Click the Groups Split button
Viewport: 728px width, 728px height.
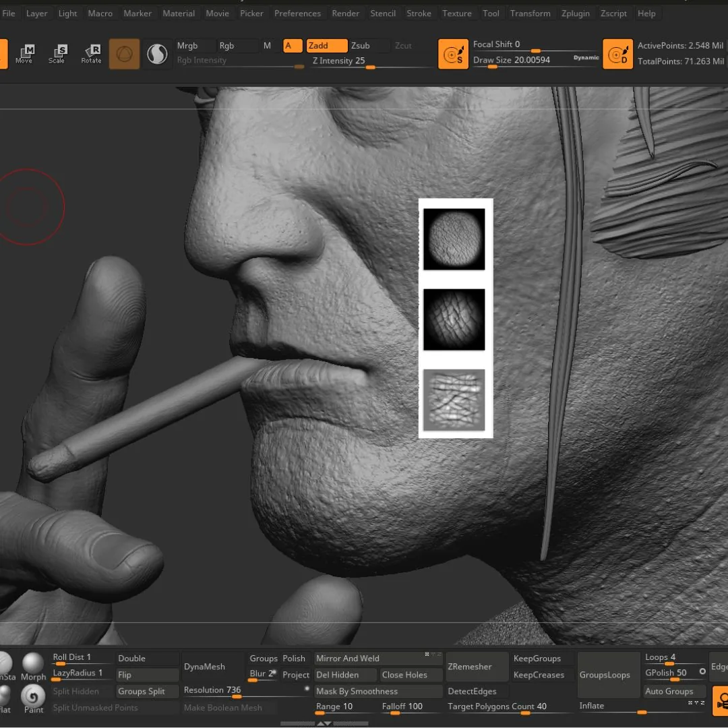coord(147,692)
